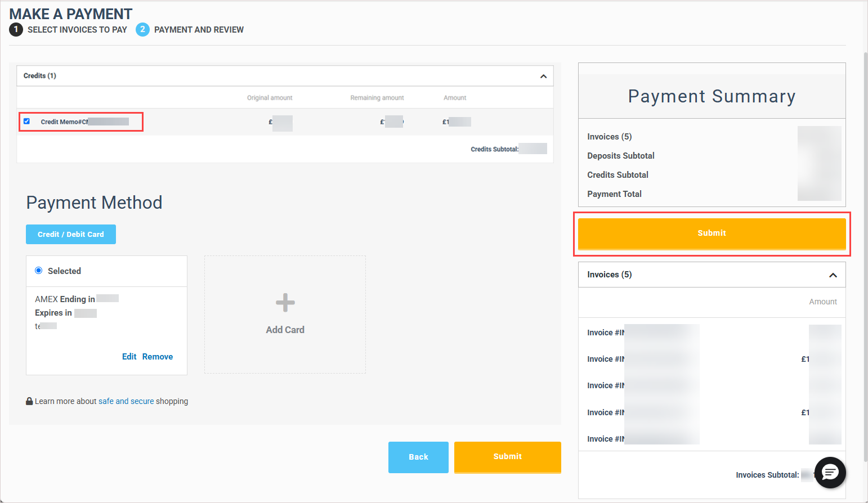This screenshot has width=868, height=503.
Task: Open the live chat bubble icon
Action: [x=830, y=472]
